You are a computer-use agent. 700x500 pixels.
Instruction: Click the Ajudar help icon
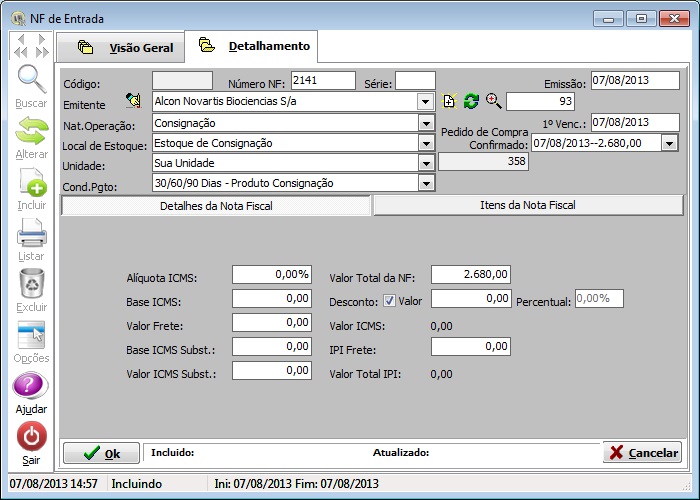point(31,386)
